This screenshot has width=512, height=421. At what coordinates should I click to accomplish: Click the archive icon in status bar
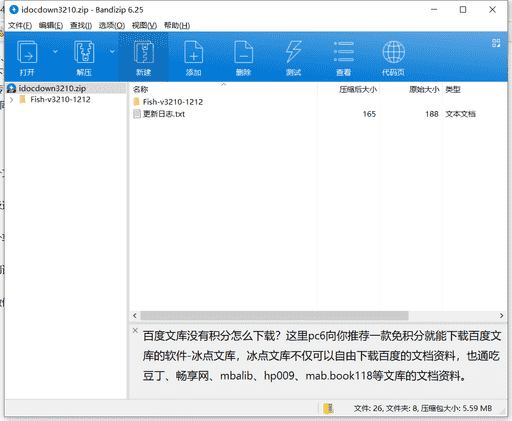328,408
